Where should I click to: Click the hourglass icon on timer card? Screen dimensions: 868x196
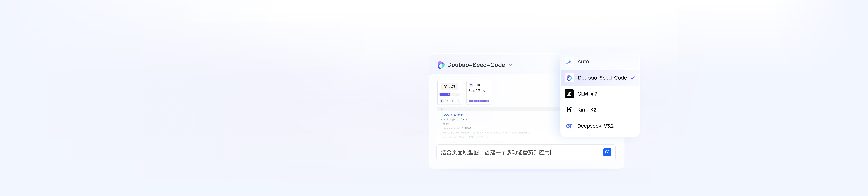(453, 101)
